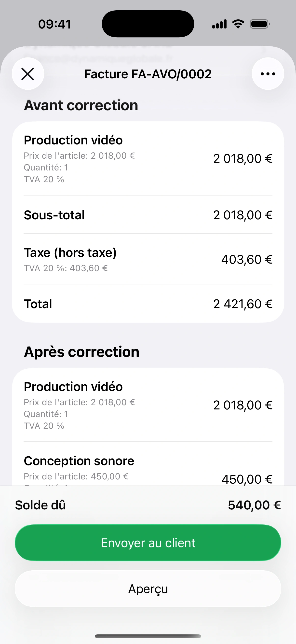Tap the Solde dû label

click(x=40, y=505)
